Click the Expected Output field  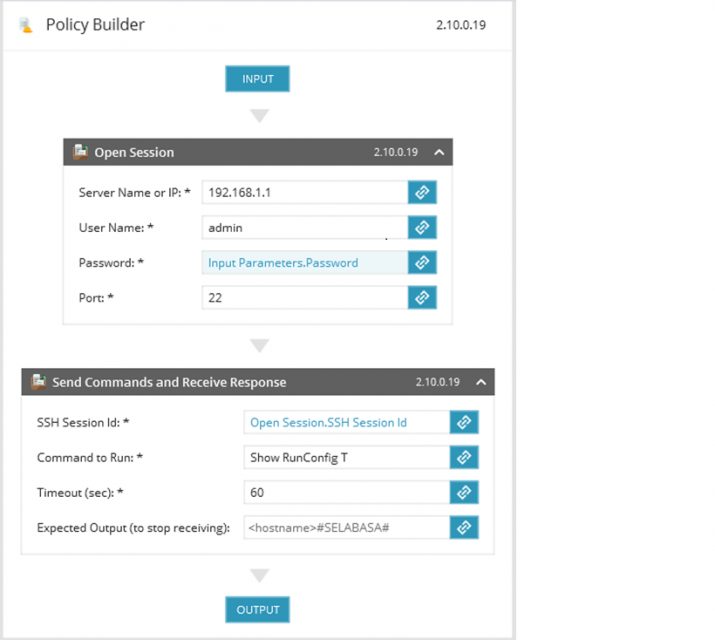coord(347,527)
